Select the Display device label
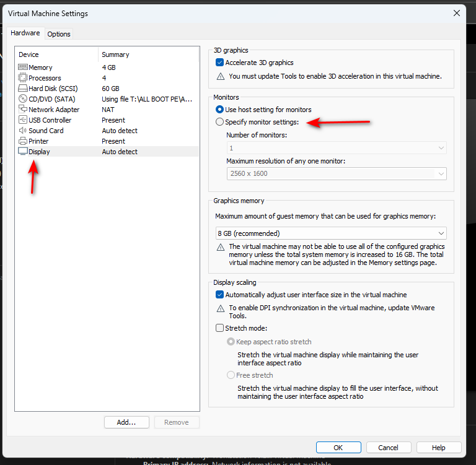Viewport: 476px width, 465px height. pyautogui.click(x=39, y=152)
